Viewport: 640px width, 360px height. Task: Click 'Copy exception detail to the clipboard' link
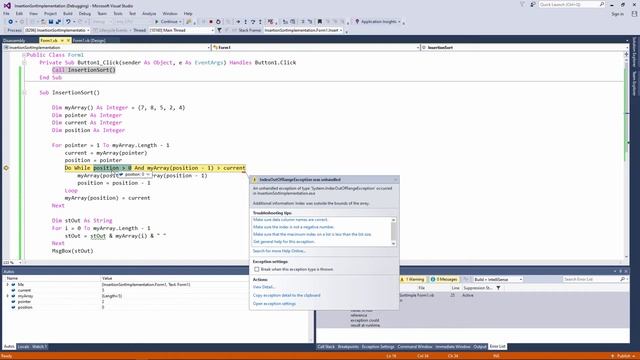(287, 295)
